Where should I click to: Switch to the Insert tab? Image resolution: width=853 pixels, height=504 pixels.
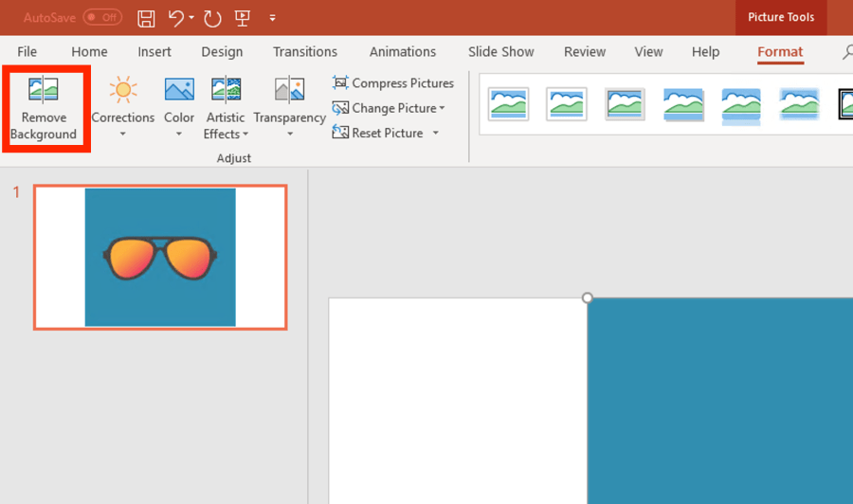(154, 52)
